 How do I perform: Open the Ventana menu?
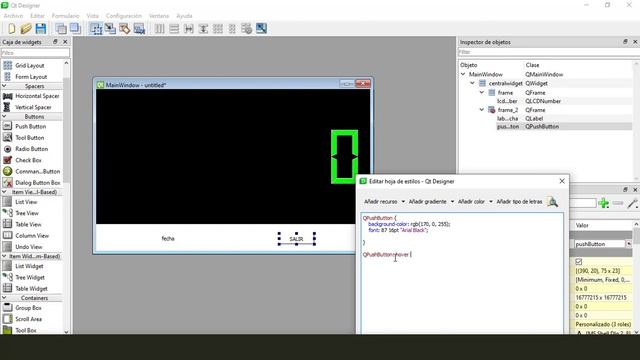[159, 16]
